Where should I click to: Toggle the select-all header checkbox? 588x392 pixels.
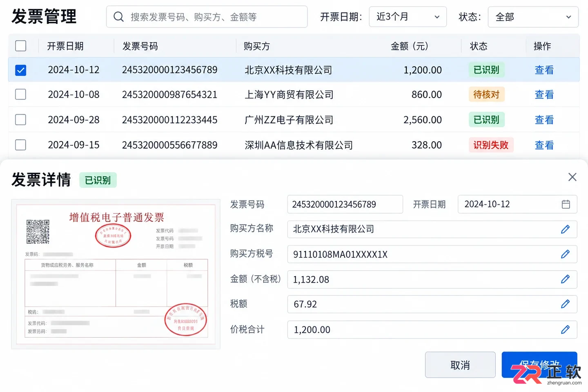[x=20, y=46]
